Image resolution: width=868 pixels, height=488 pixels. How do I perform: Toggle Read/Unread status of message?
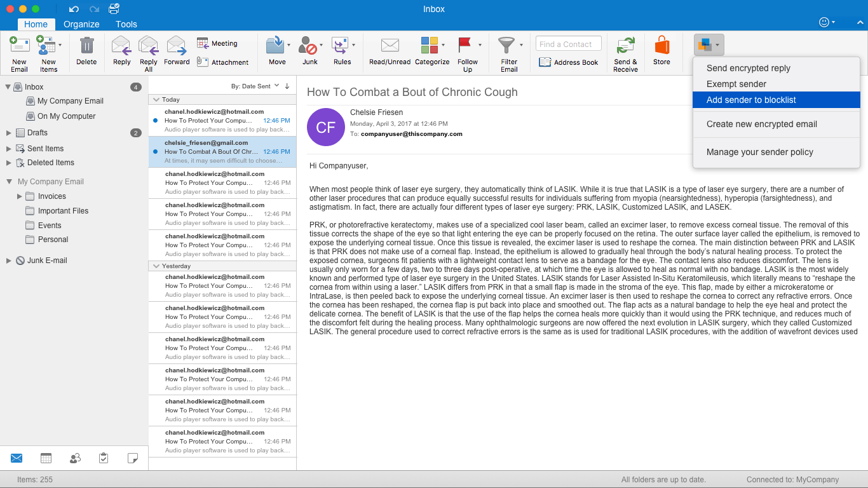click(390, 46)
